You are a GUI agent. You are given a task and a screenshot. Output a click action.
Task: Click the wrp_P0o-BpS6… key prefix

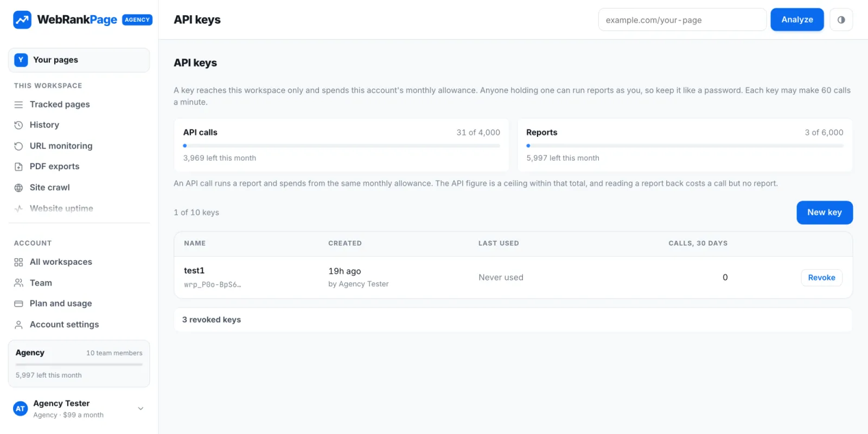pos(213,284)
